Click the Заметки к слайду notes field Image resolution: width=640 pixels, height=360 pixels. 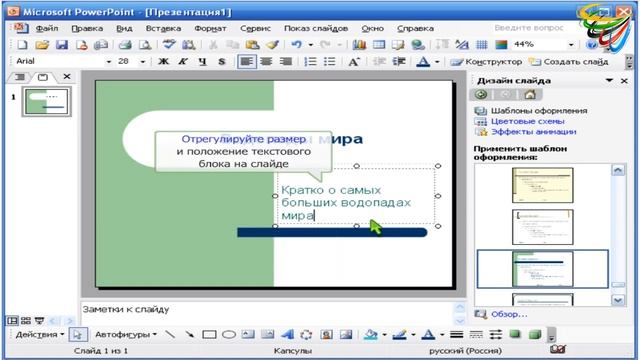[x=267, y=314]
